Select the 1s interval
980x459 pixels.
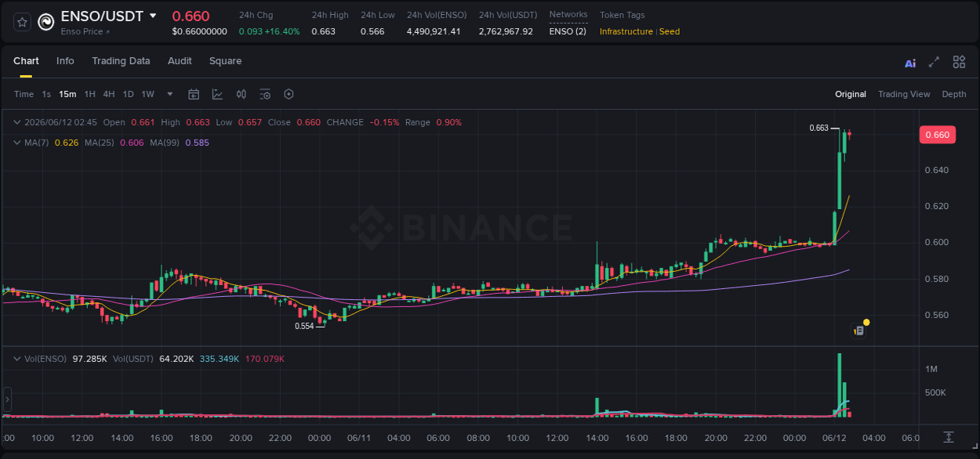pos(46,94)
